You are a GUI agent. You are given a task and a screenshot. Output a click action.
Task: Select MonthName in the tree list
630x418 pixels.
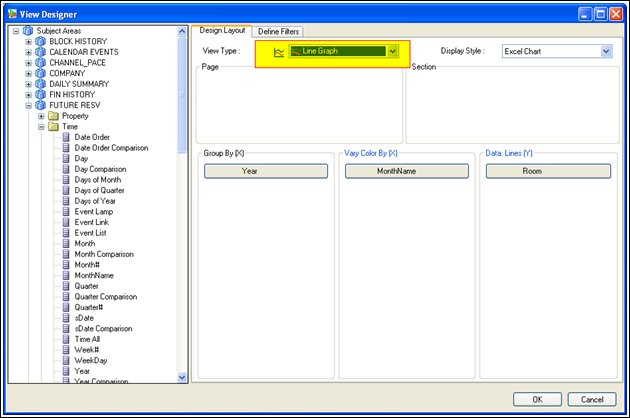93,275
